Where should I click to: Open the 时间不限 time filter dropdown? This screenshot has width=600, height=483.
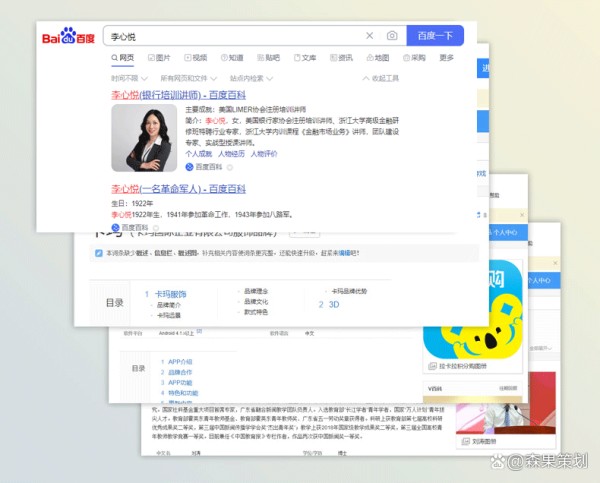(x=129, y=78)
